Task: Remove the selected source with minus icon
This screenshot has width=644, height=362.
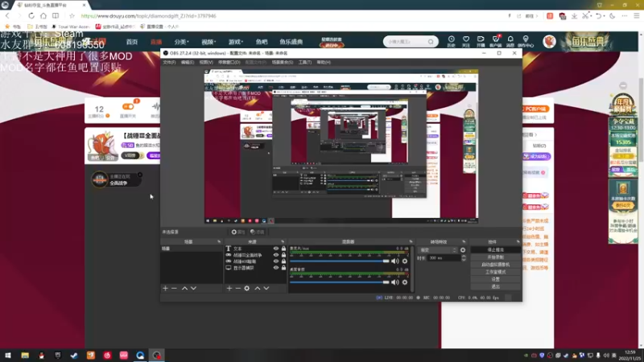Action: point(237,289)
